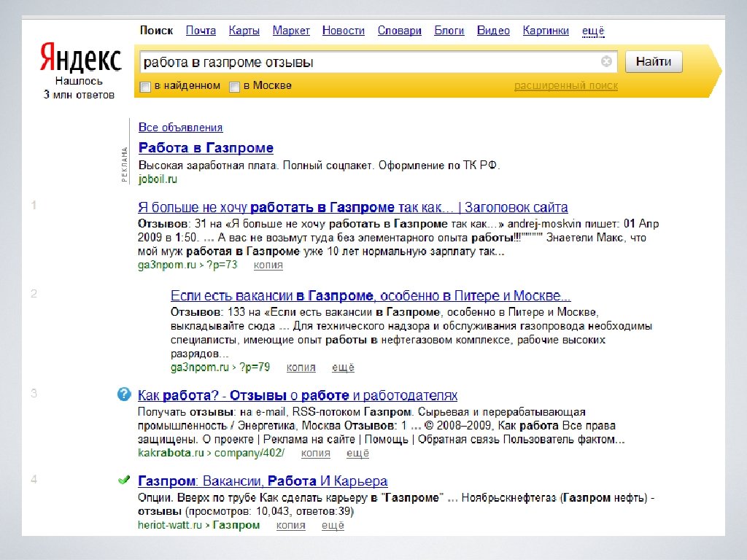Click the blue question mark icon
This screenshot has height=560, width=747.
124,394
